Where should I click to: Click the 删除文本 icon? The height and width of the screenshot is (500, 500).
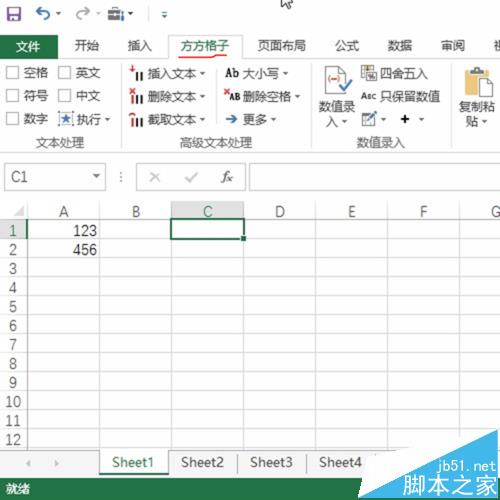click(x=136, y=96)
